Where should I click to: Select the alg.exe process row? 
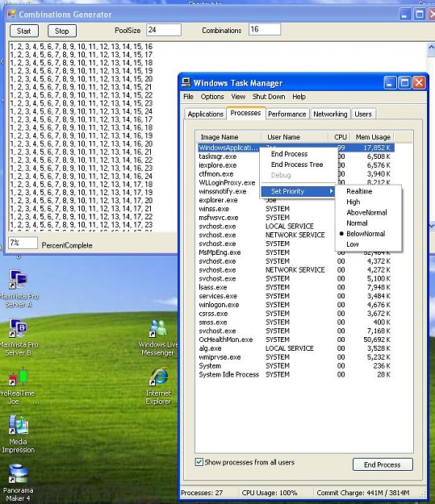pyautogui.click(x=295, y=348)
